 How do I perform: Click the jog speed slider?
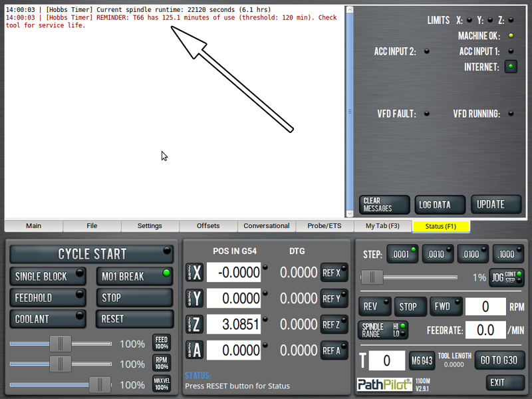point(408,277)
